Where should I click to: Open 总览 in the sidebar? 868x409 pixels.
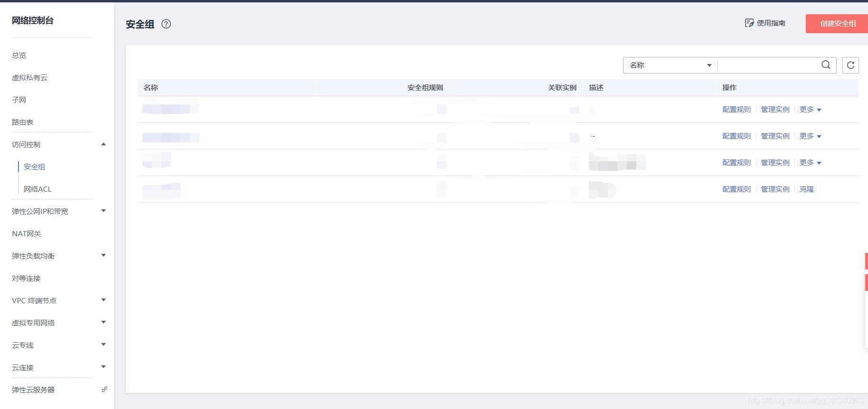click(x=19, y=56)
